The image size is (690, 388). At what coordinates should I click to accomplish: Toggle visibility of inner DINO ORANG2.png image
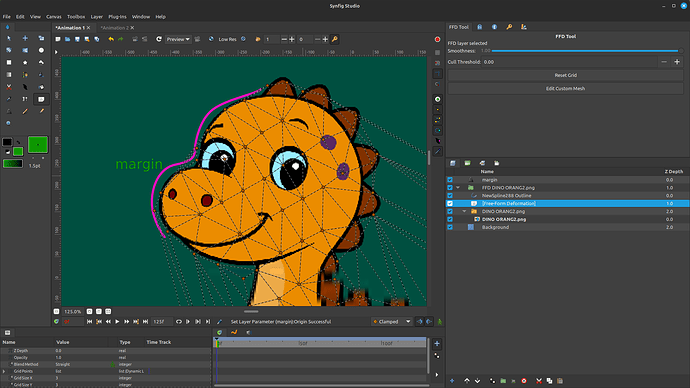450,220
